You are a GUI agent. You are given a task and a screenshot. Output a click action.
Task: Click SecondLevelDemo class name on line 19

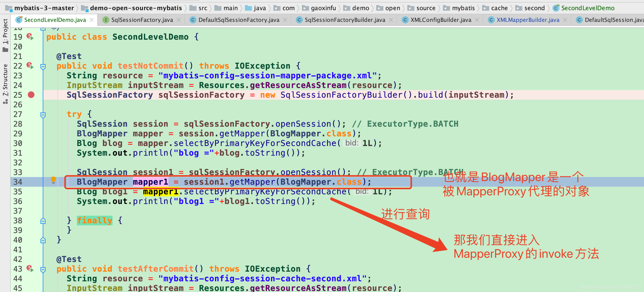[150, 37]
